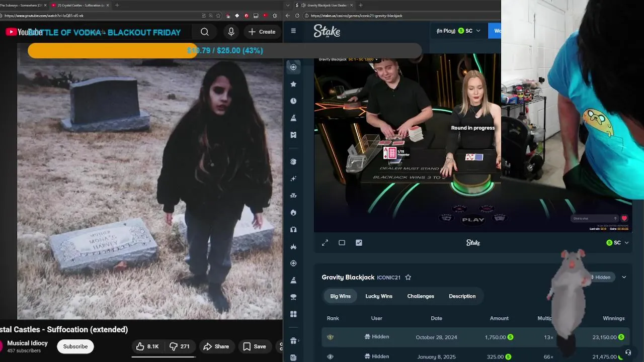The image size is (644, 362).
Task: Favourite Gravity Blackjack with star icon
Action: [x=408, y=278]
